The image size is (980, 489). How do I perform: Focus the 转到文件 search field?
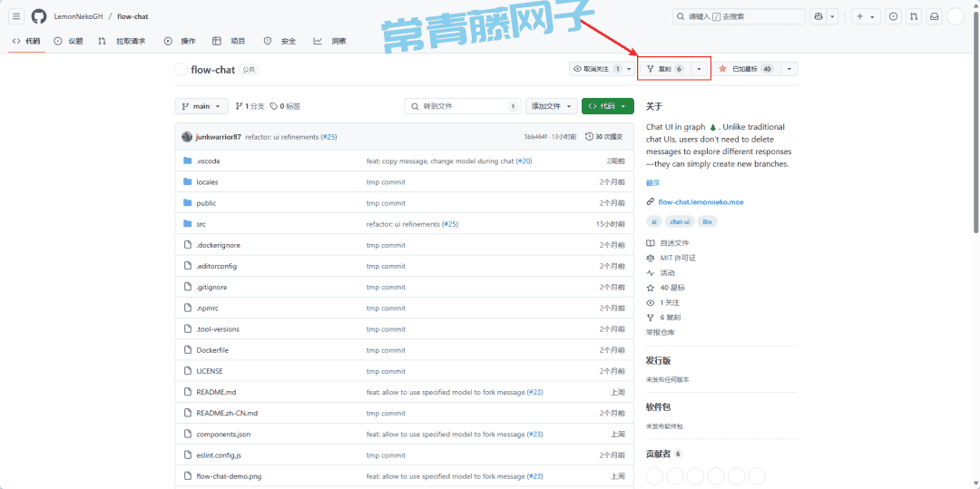pyautogui.click(x=463, y=106)
